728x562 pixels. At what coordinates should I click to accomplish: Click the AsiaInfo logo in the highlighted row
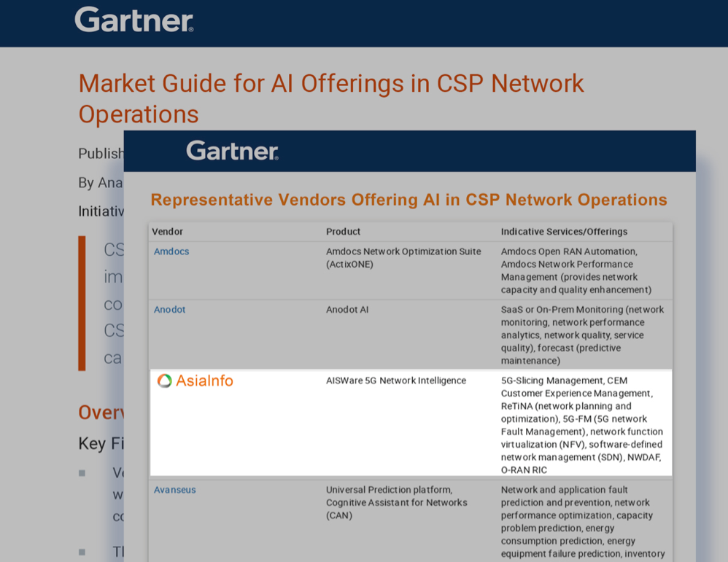195,380
